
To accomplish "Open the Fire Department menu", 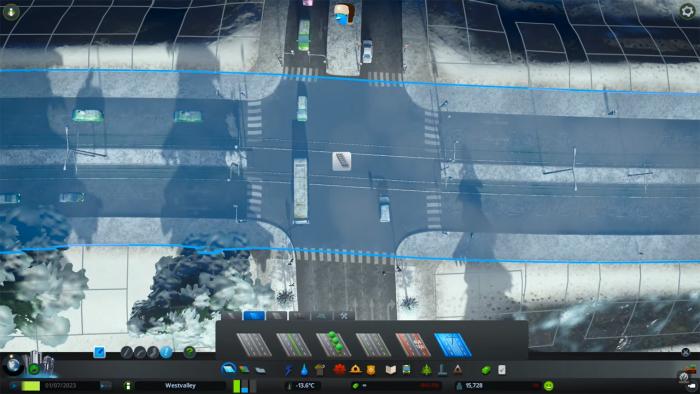I will (x=355, y=369).
